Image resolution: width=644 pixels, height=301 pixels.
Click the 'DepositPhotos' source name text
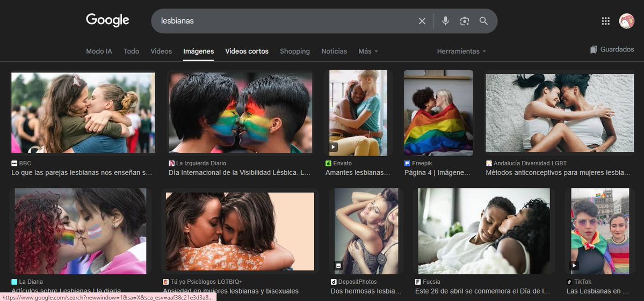(358, 282)
